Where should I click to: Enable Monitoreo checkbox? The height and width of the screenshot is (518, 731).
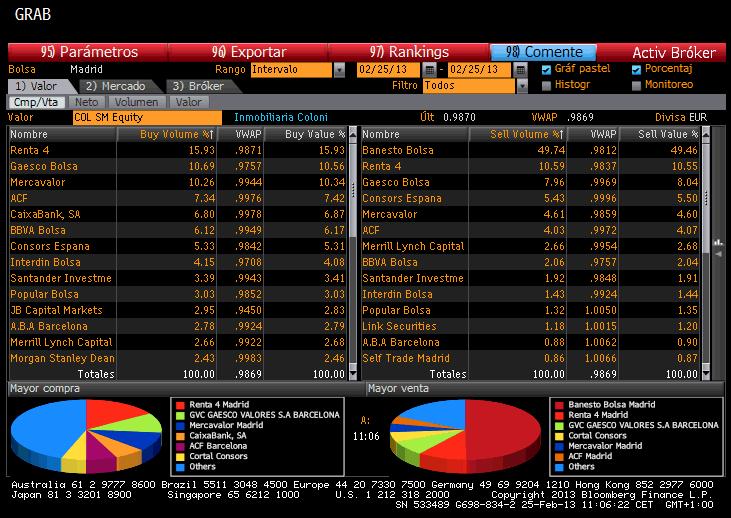point(636,85)
